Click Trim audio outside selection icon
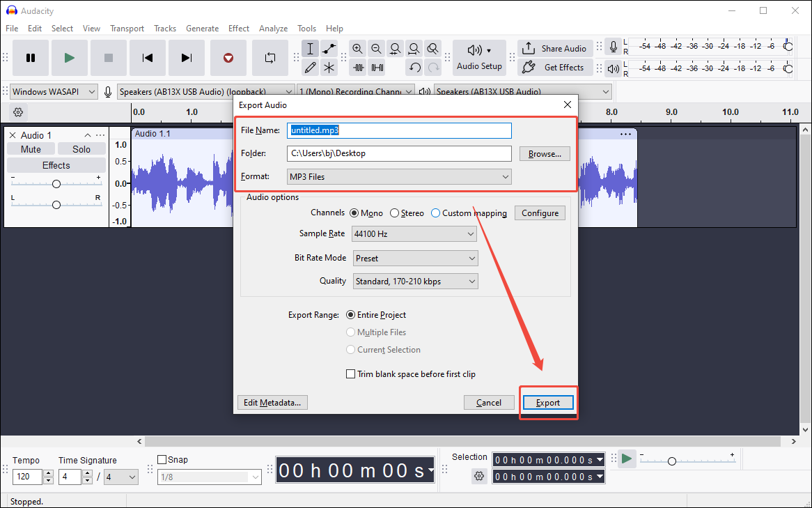 [x=359, y=68]
